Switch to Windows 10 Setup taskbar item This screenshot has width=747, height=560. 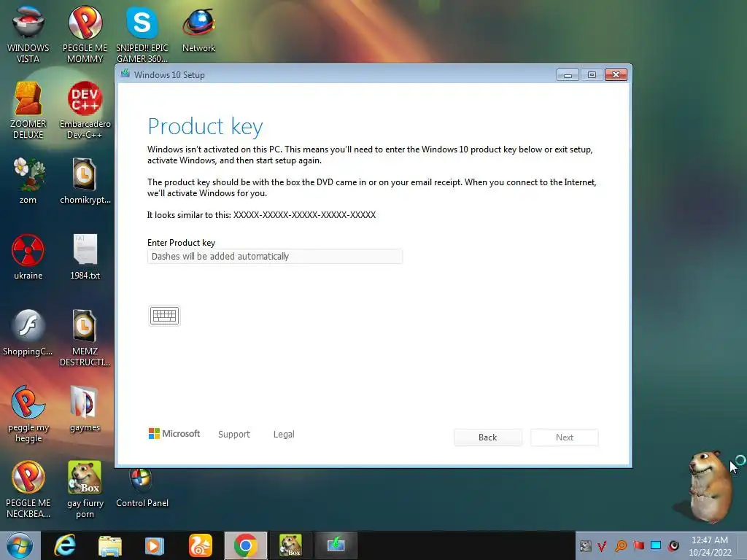[x=336, y=545]
